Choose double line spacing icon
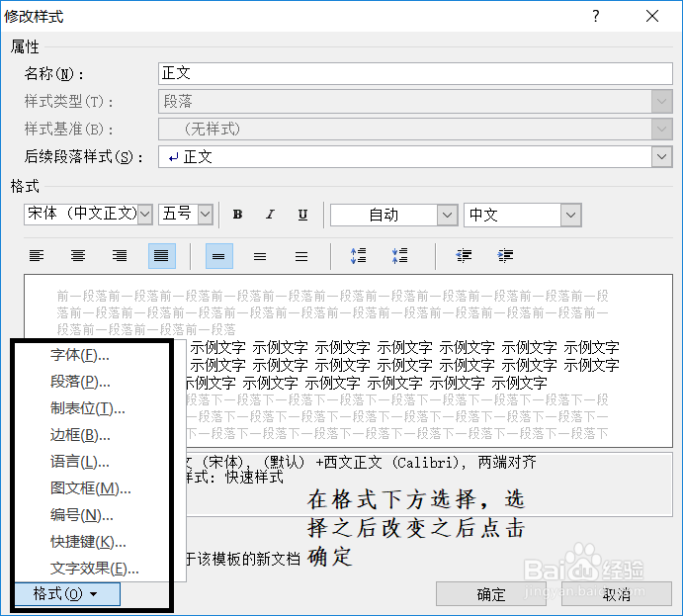This screenshot has width=683, height=616. click(301, 256)
